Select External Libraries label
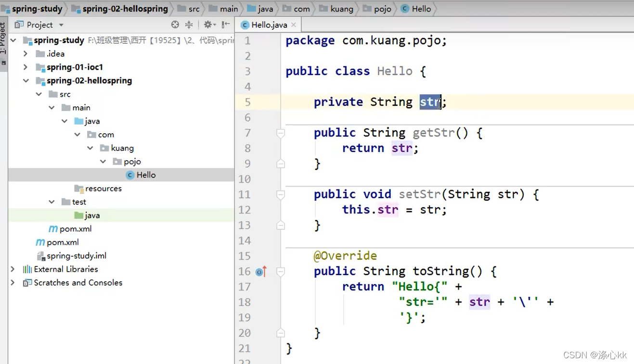 (66, 269)
